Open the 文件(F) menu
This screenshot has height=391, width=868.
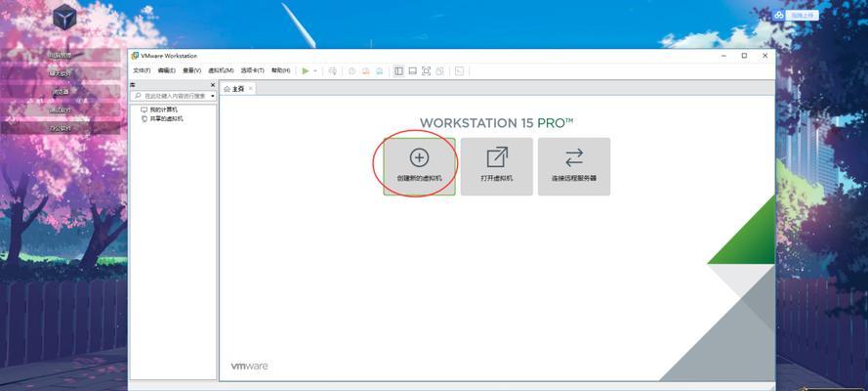pyautogui.click(x=142, y=71)
